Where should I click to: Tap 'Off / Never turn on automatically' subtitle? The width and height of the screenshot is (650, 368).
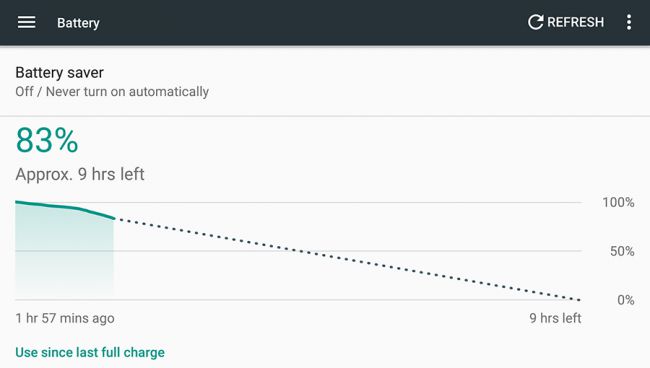pos(112,92)
